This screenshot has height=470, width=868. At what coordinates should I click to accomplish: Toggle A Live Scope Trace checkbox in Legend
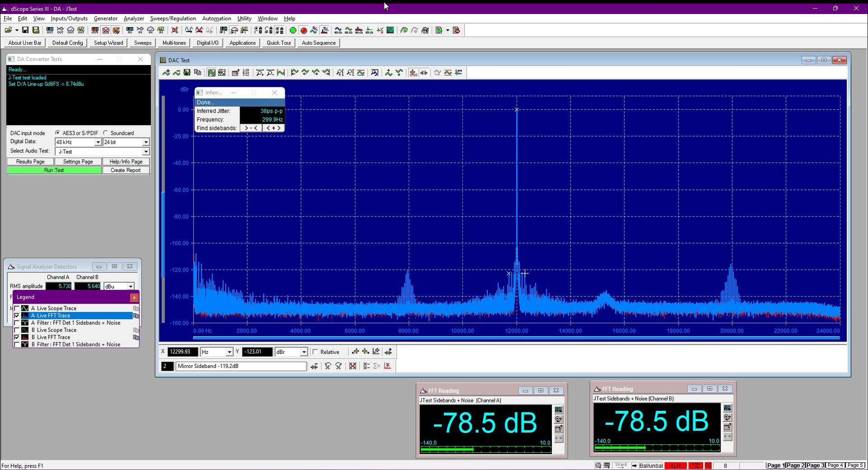[x=17, y=308]
